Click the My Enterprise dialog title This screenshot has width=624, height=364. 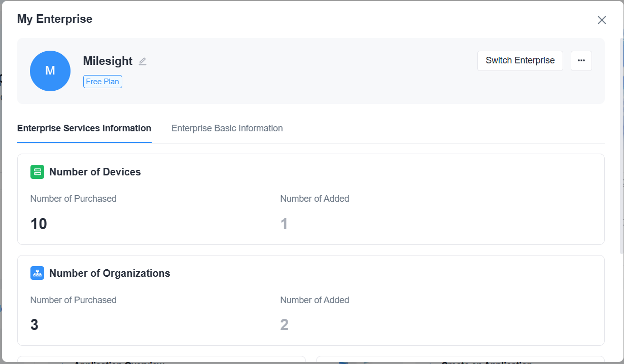pos(55,19)
